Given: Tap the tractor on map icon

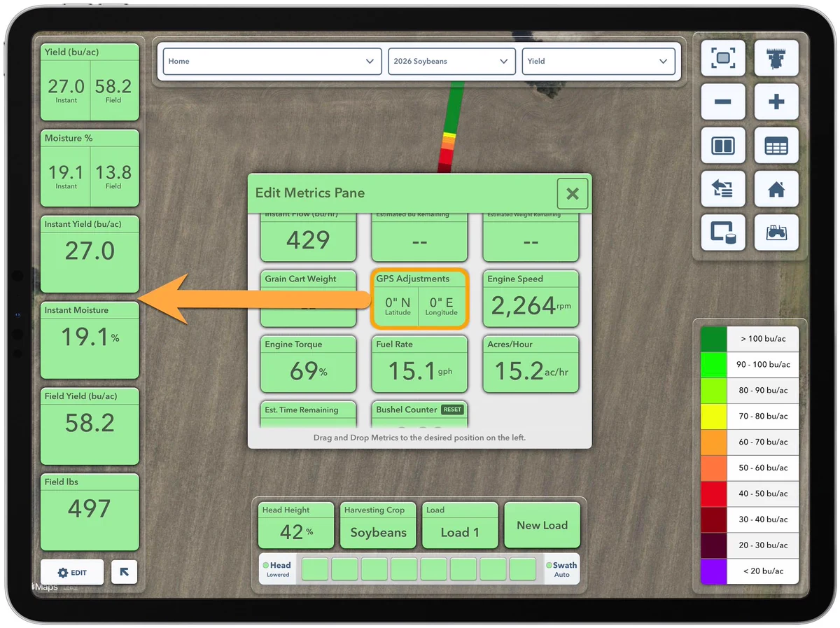Looking at the screenshot, I should (776, 232).
